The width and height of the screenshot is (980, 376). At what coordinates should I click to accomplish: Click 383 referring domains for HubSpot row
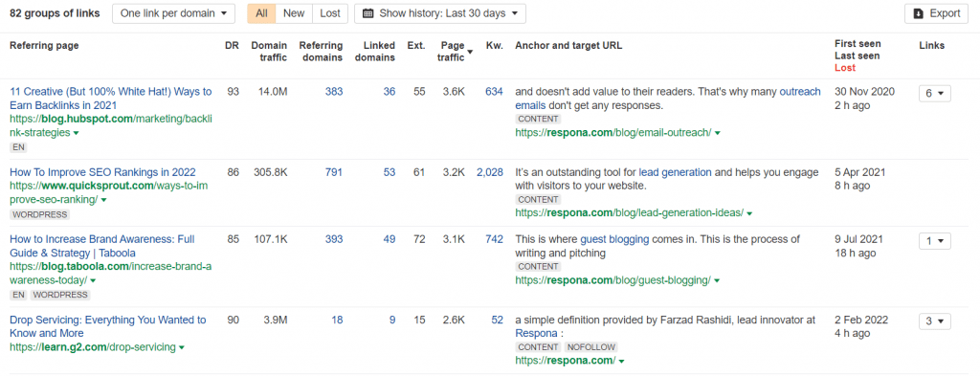(x=334, y=92)
